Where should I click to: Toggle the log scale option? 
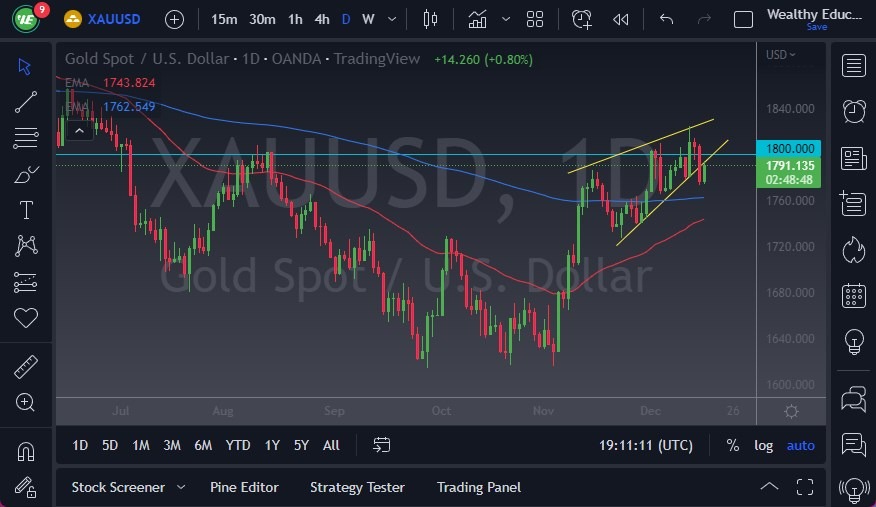pyautogui.click(x=763, y=445)
